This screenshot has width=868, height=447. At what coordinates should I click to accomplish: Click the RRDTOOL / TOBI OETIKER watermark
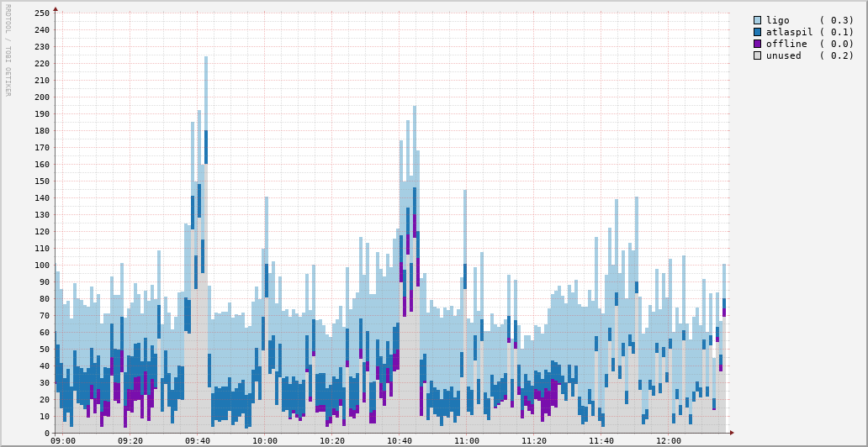(x=8, y=50)
